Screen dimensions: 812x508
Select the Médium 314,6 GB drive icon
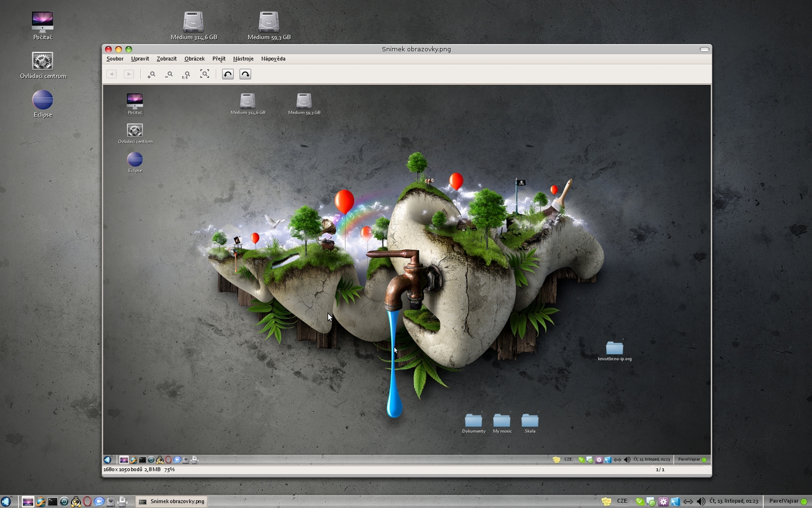tap(193, 26)
